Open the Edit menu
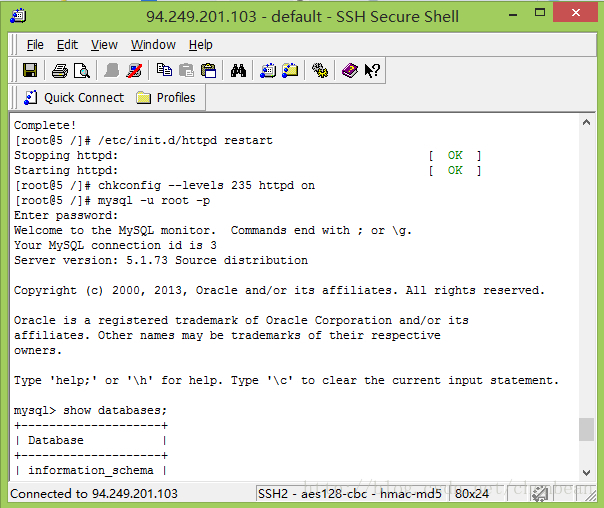This screenshot has height=508, width=604. [x=67, y=45]
